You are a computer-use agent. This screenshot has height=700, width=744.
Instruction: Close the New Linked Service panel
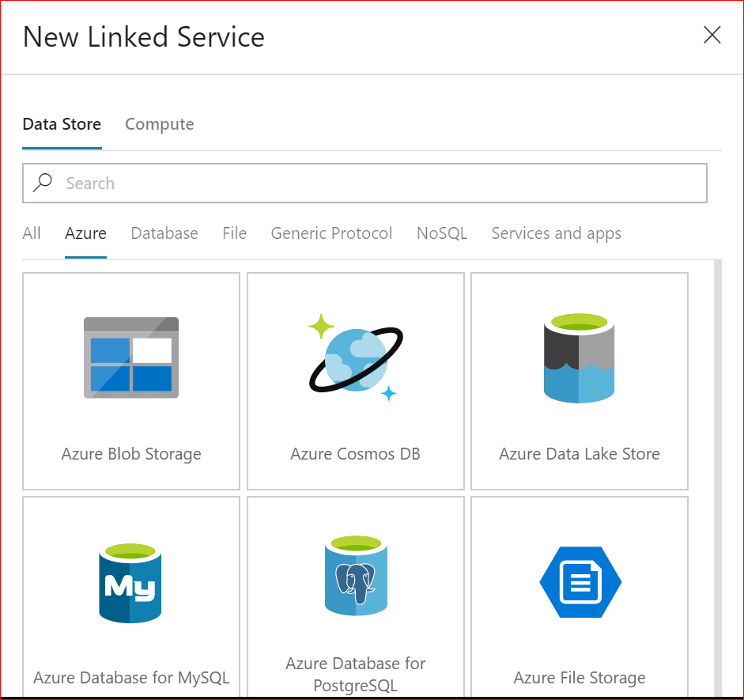click(x=712, y=35)
